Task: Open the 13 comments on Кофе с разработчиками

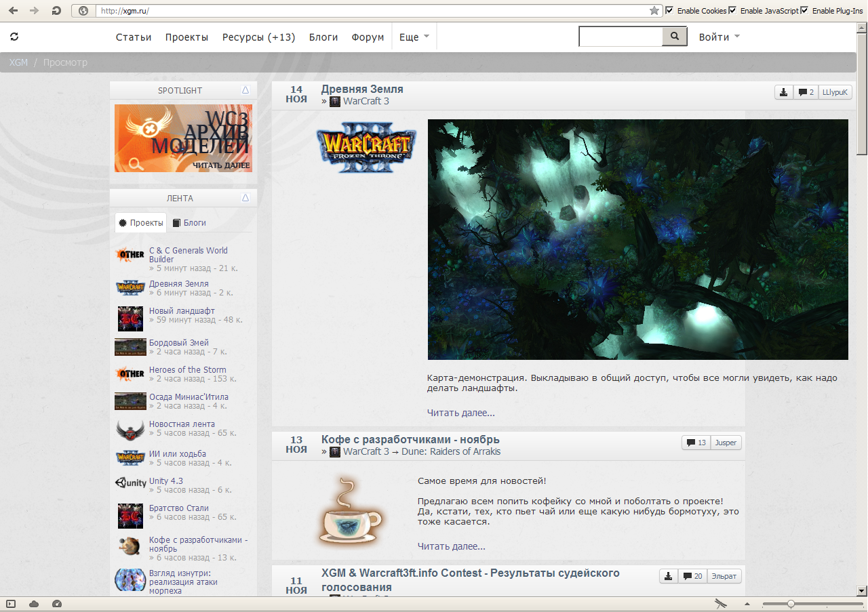Action: pyautogui.click(x=696, y=443)
